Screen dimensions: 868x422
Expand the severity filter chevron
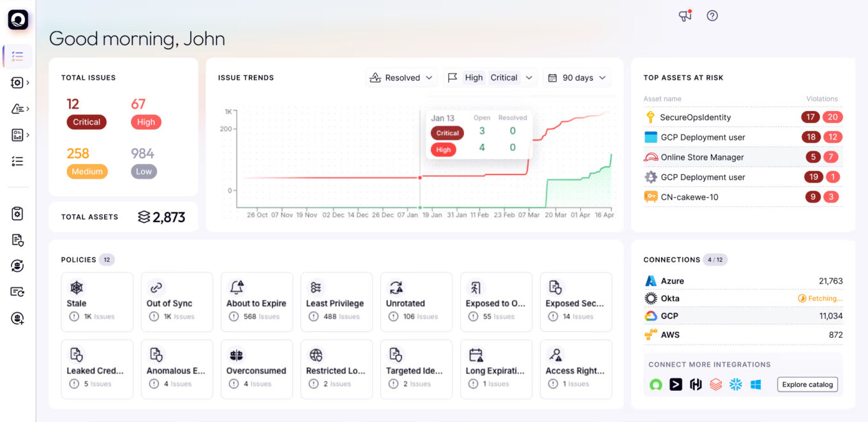pos(529,78)
